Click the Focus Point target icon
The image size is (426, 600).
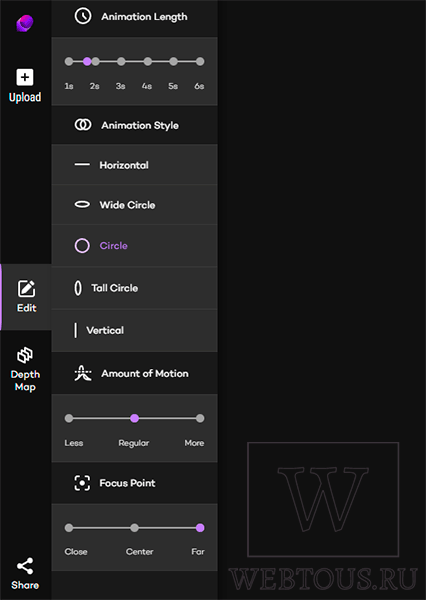[82, 483]
